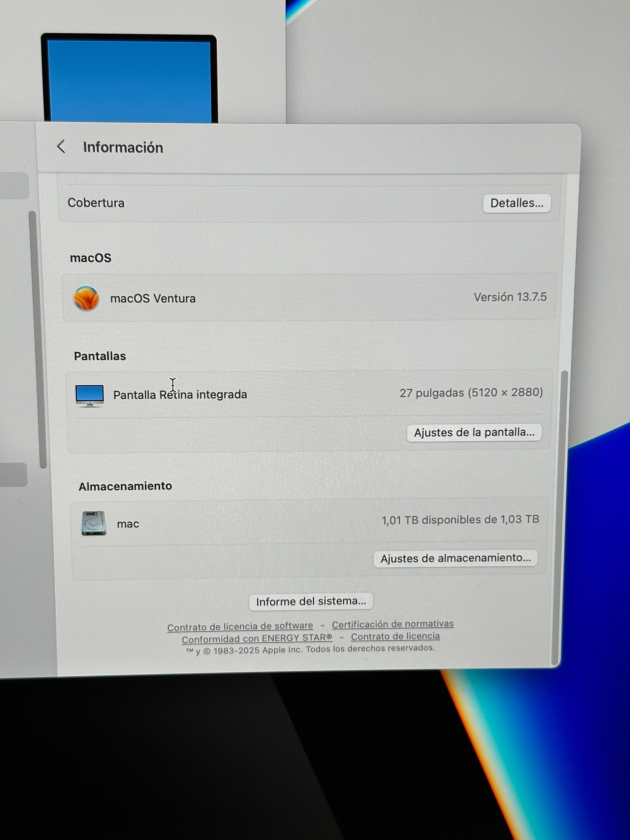630x840 pixels.
Task: Click the macOS Ventura logo icon
Action: (87, 298)
